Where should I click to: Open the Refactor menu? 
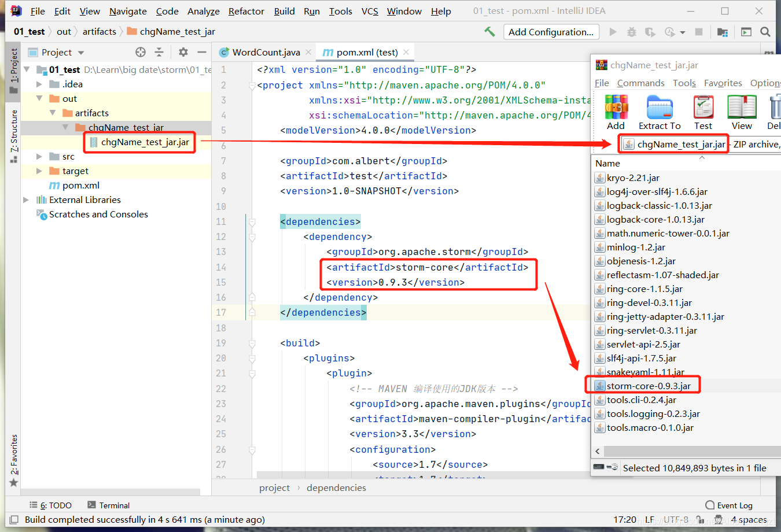pyautogui.click(x=246, y=11)
